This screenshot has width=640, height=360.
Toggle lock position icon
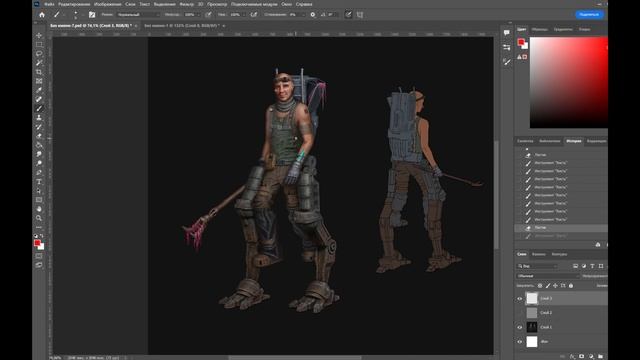tap(555, 286)
